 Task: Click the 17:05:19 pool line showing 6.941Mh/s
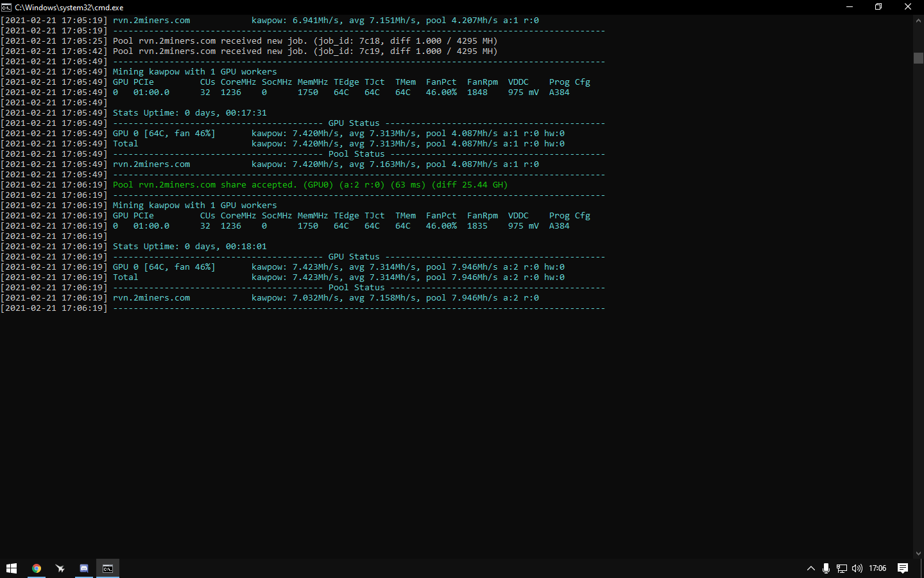[326, 21]
